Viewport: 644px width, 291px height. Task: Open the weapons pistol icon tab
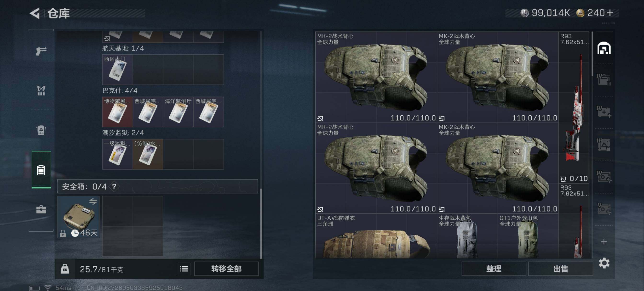41,51
